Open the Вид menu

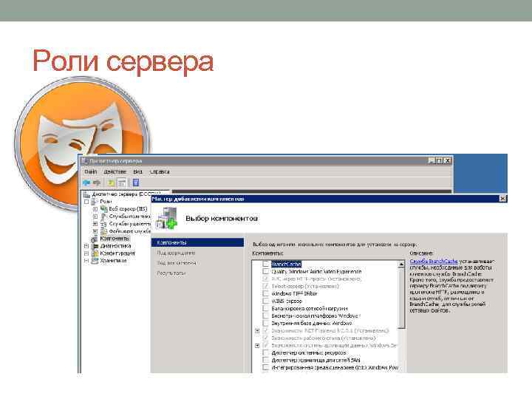[x=137, y=171]
